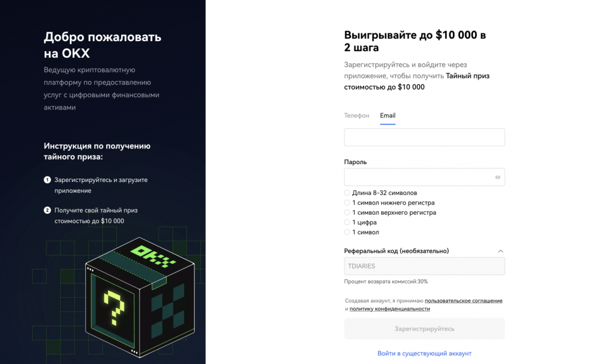
Task: Toggle password visibility eye icon
Action: pyautogui.click(x=498, y=177)
